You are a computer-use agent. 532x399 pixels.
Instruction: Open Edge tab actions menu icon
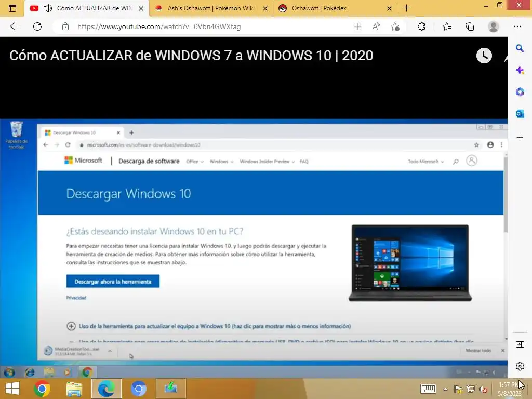point(12,8)
